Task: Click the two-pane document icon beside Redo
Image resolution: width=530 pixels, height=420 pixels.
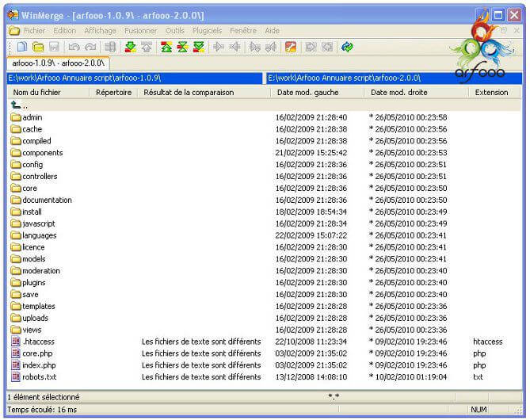Action: 110,47
